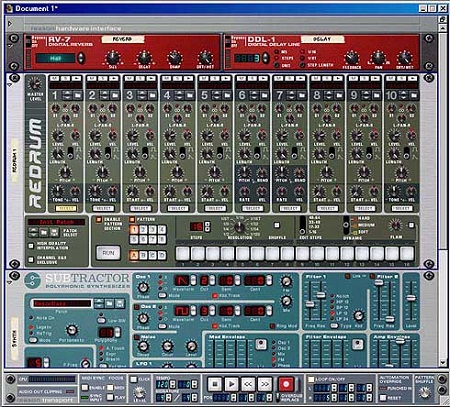This screenshot has width=450, height=407.
Task: Solo Redrum channel 4
Action: [x=177, y=79]
